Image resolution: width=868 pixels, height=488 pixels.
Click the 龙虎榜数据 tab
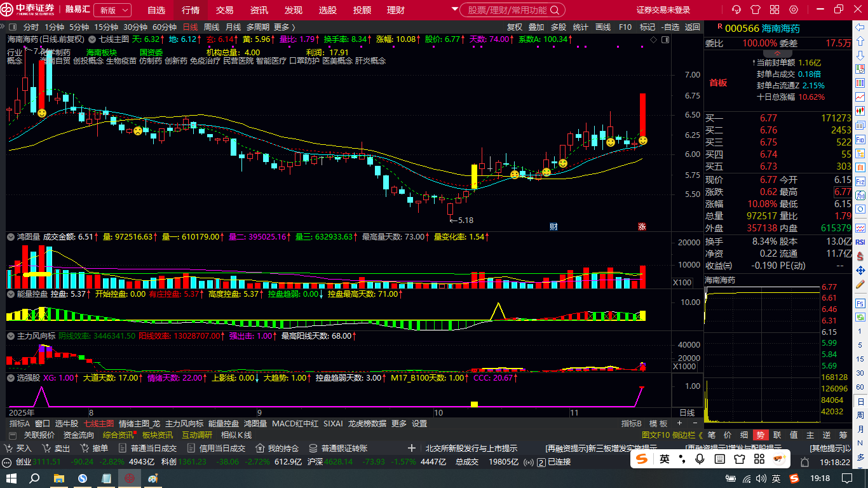tap(367, 423)
